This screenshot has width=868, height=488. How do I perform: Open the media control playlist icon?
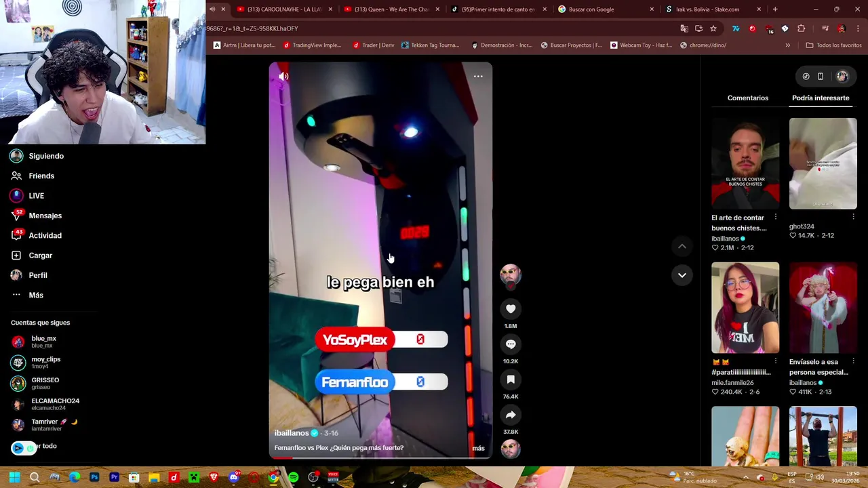pyautogui.click(x=825, y=28)
